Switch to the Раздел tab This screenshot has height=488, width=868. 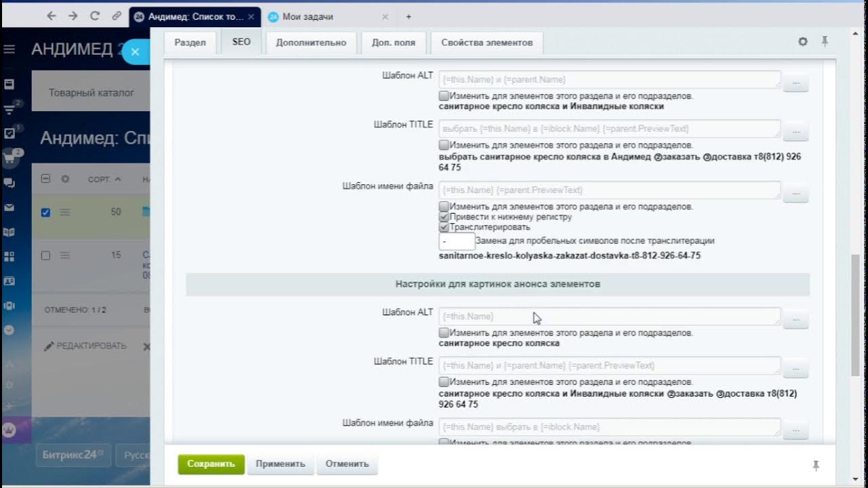point(190,42)
